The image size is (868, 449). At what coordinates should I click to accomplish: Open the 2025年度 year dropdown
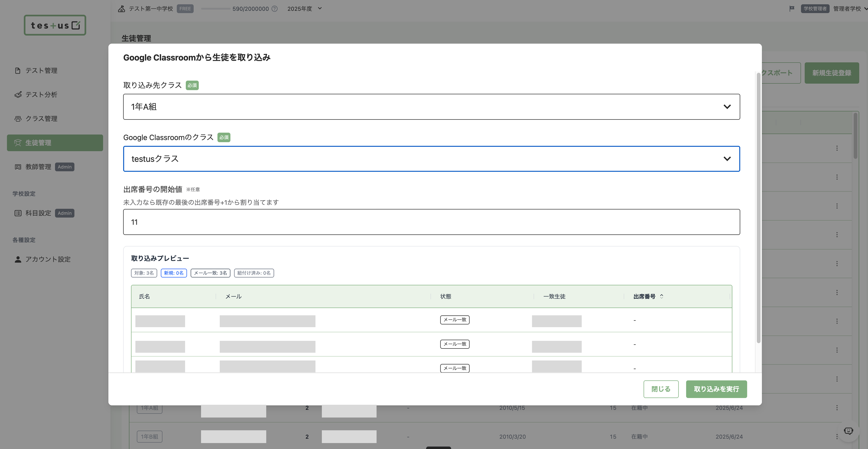pyautogui.click(x=305, y=9)
